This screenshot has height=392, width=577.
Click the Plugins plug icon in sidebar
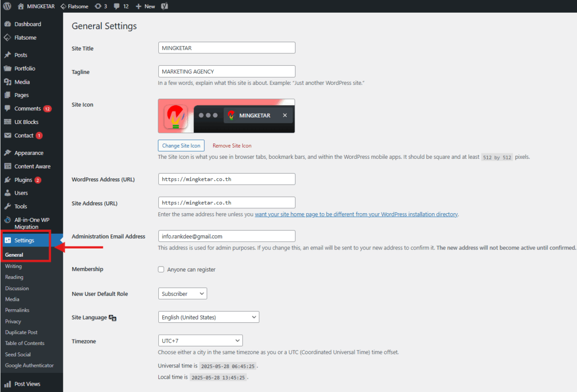[7, 180]
